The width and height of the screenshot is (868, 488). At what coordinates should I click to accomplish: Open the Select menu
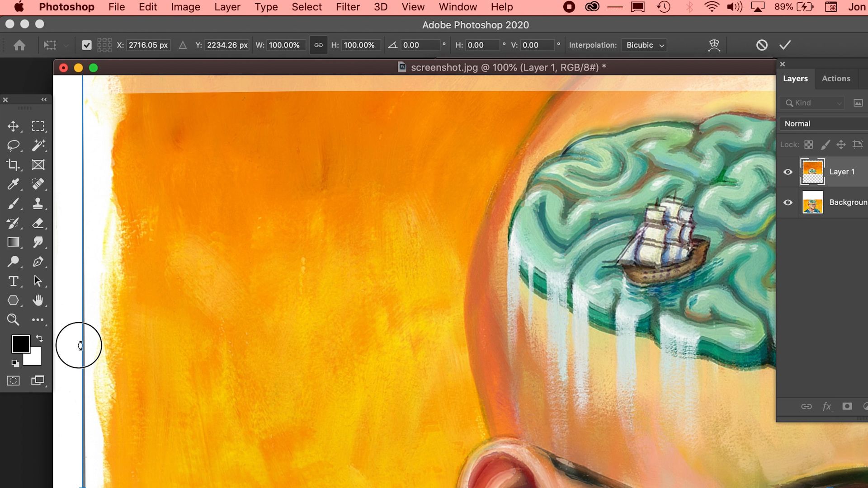(x=307, y=7)
